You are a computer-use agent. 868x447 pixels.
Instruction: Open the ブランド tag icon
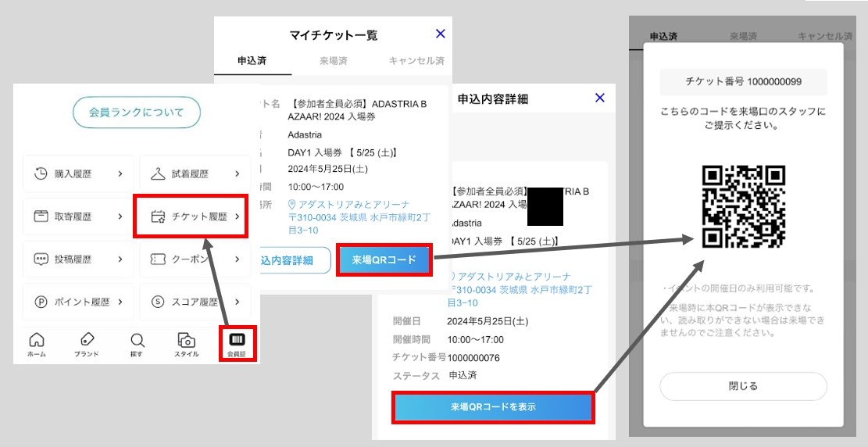87,339
